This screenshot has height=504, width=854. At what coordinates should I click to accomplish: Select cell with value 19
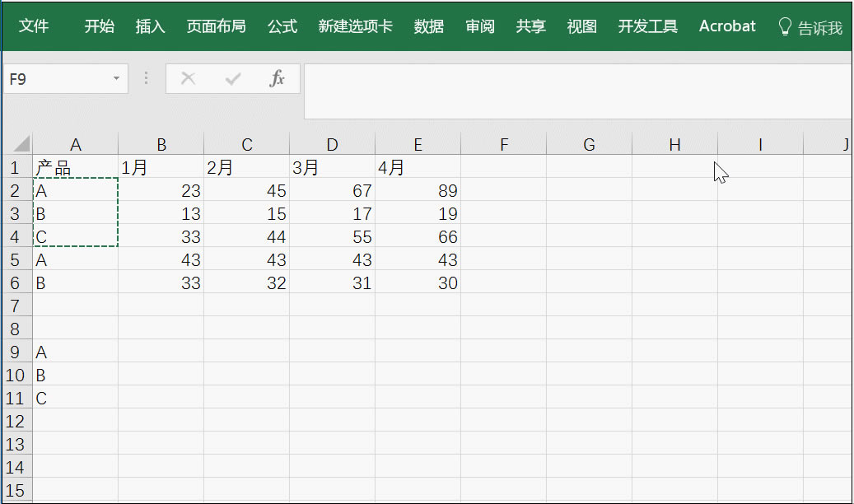coord(418,213)
